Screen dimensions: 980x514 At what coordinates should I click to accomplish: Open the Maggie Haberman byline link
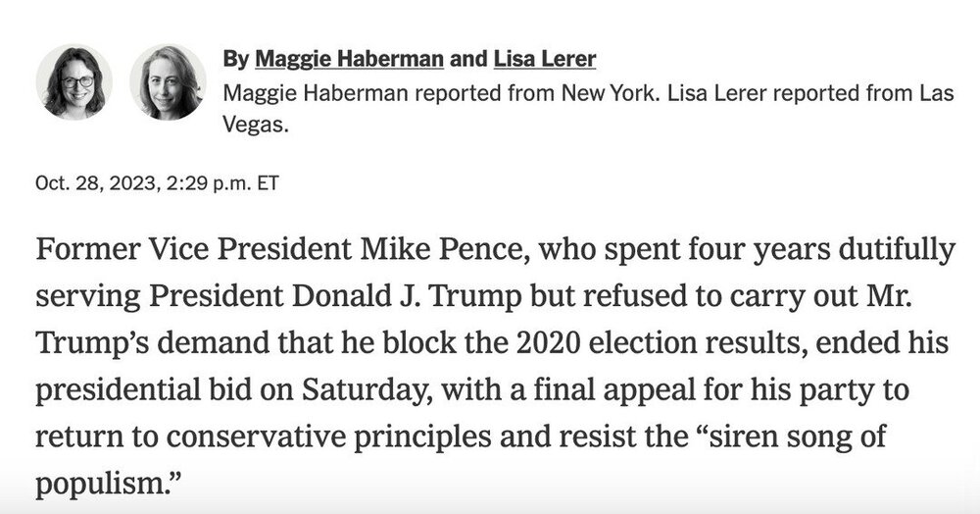(349, 60)
